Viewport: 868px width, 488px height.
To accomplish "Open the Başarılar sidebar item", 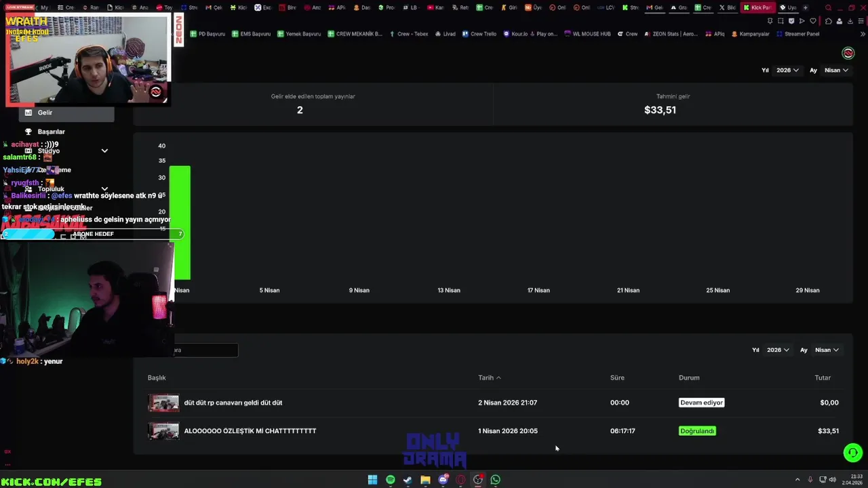I will (51, 131).
